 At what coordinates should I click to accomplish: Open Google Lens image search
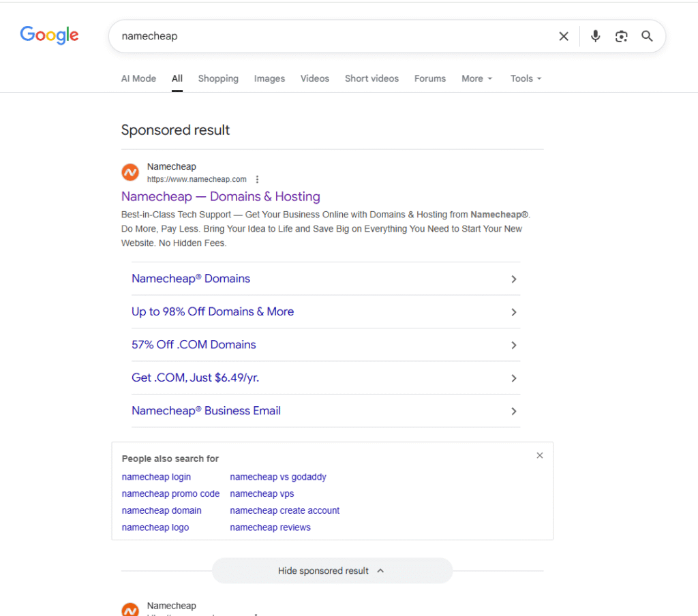coord(621,36)
